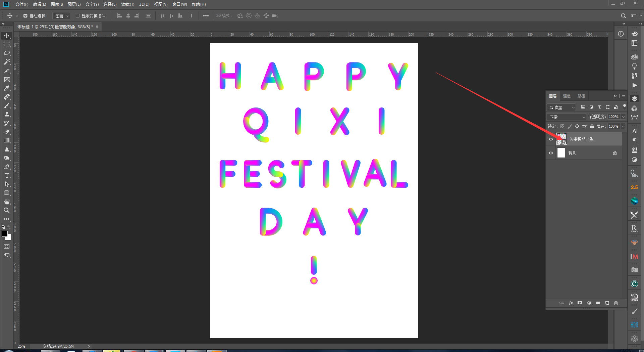Select the Hand tool
Screen dimensions: 644x352
(x=7, y=202)
